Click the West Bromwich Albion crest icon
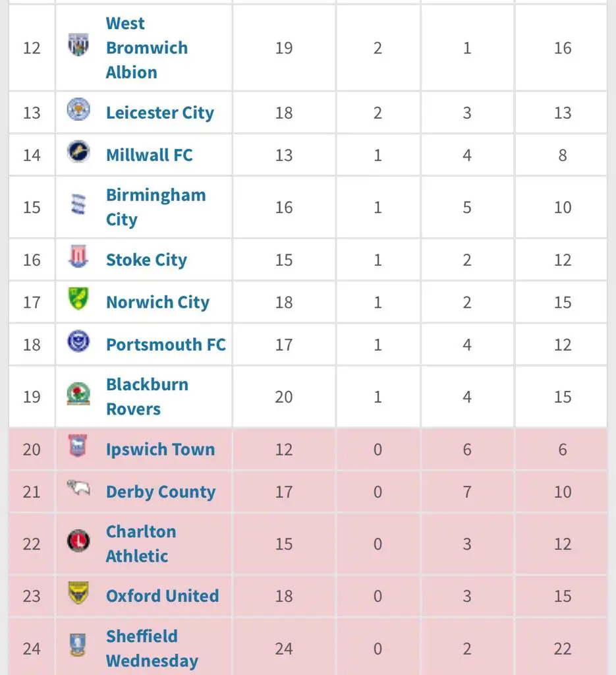Screen dimensions: 616x675 [x=78, y=45]
